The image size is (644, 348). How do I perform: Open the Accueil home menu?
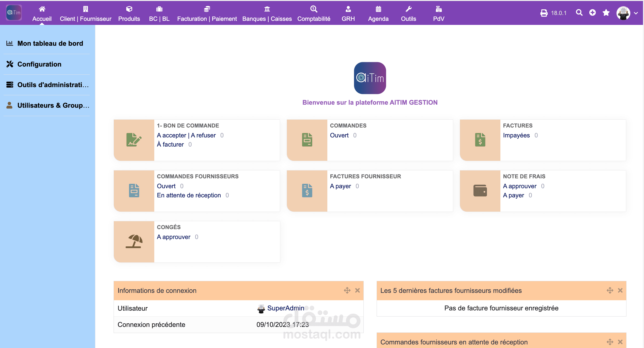pos(42,14)
